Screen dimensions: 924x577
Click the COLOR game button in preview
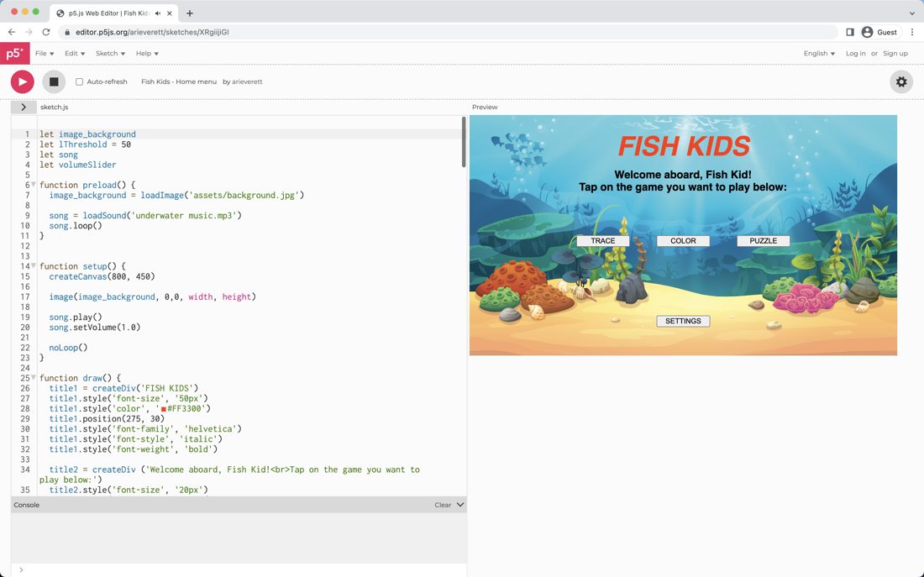tap(683, 241)
